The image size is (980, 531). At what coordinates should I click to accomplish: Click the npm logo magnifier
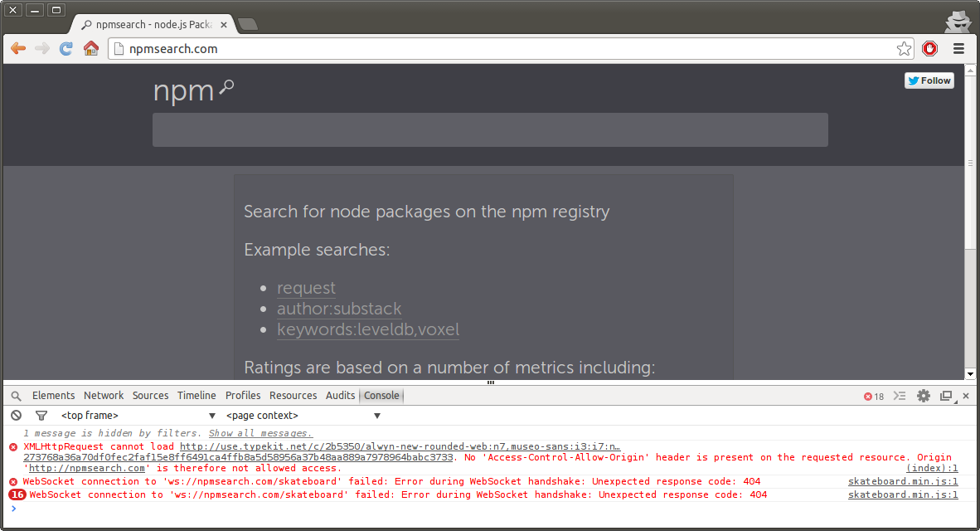[x=226, y=88]
